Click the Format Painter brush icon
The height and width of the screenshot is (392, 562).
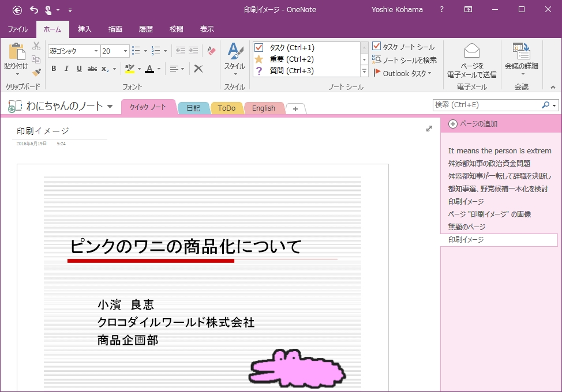click(x=36, y=72)
